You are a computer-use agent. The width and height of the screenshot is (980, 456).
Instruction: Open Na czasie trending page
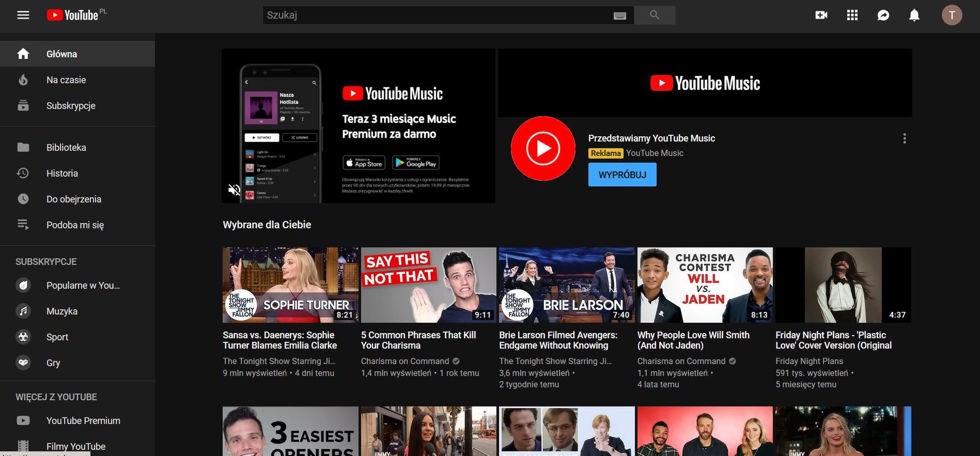click(x=77, y=80)
